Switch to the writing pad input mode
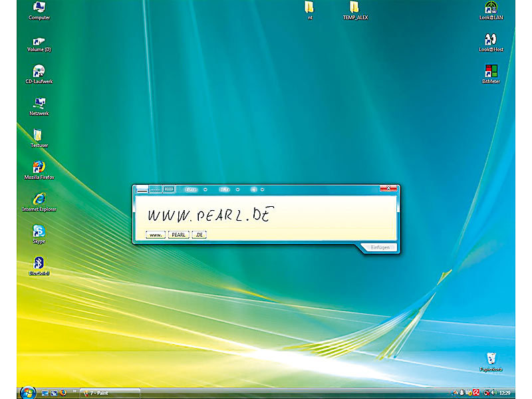Image resolution: width=532 pixels, height=399 pixels. [142, 190]
